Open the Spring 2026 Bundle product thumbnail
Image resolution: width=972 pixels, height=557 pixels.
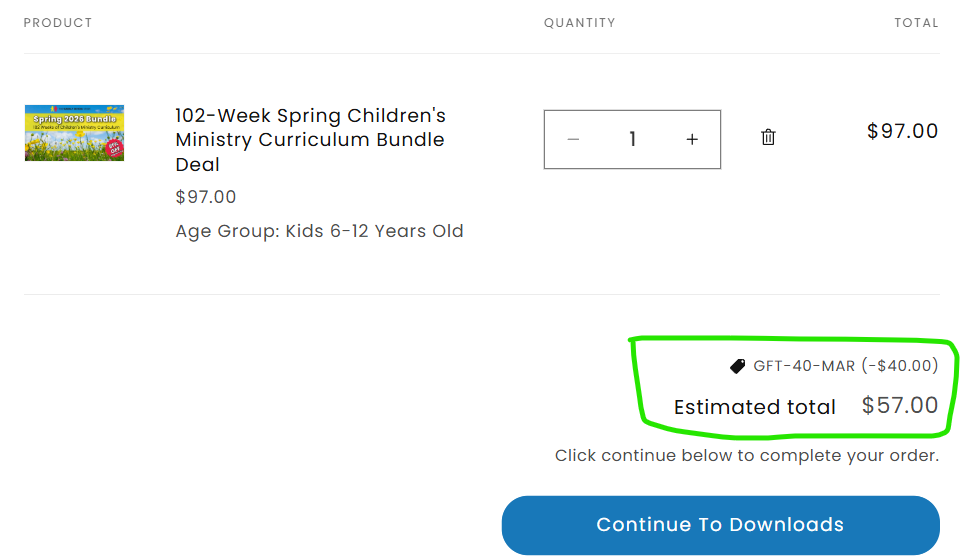coord(75,133)
